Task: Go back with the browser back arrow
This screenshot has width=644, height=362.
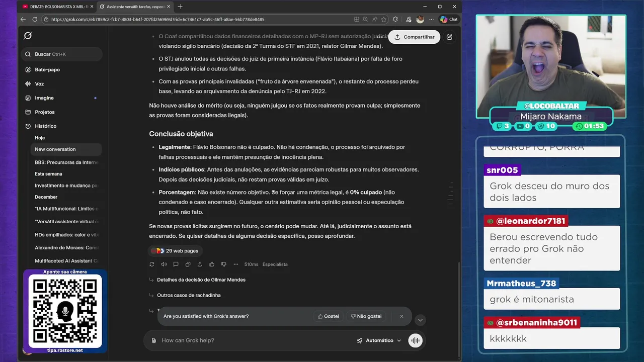Action: (x=23, y=19)
